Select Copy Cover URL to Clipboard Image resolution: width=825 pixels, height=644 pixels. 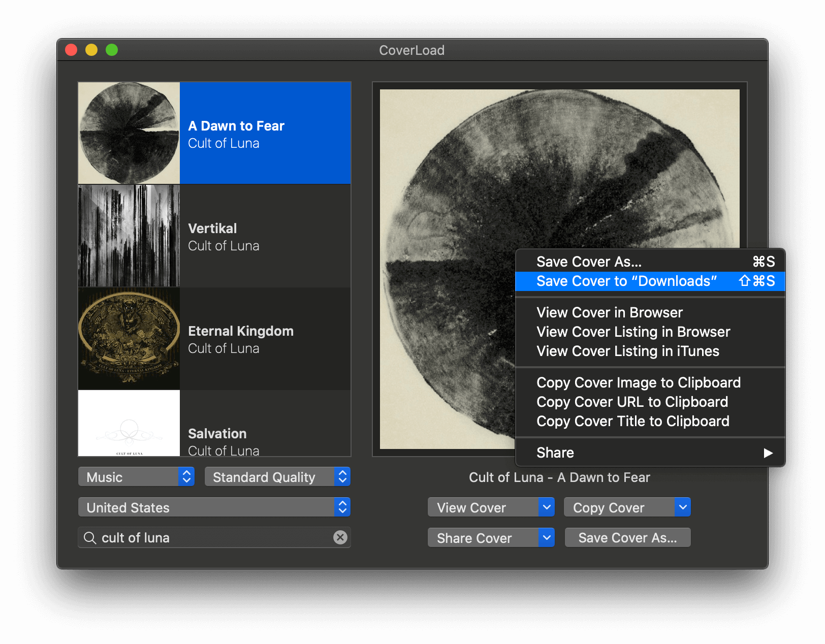(x=650, y=402)
